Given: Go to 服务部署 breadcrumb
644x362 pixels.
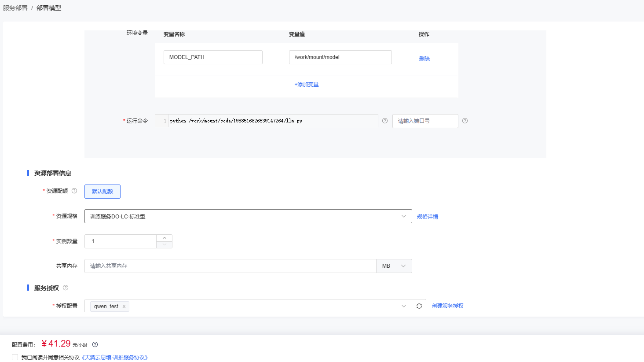Looking at the screenshot, I should pyautogui.click(x=15, y=8).
